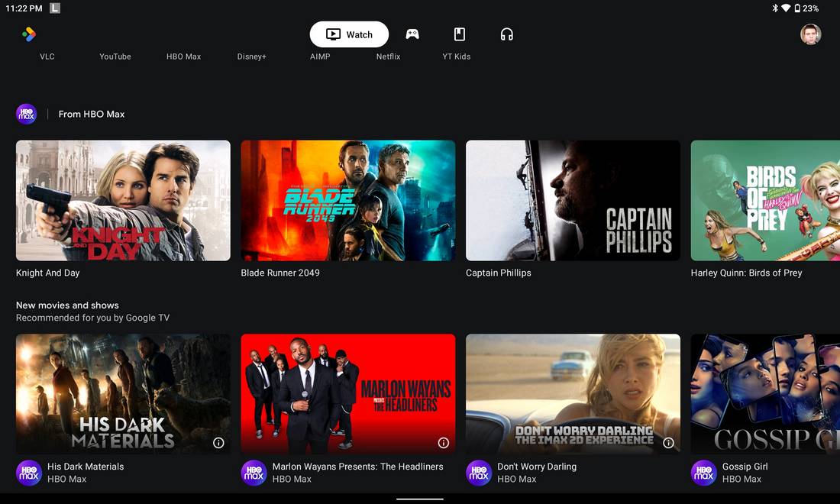The width and height of the screenshot is (840, 504).
Task: Launch the VLC app shortcut
Action: click(x=47, y=57)
